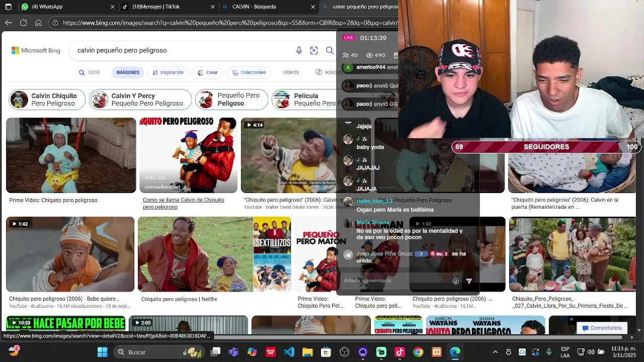
Task: Select the IMÁGENES search category
Action: point(128,72)
